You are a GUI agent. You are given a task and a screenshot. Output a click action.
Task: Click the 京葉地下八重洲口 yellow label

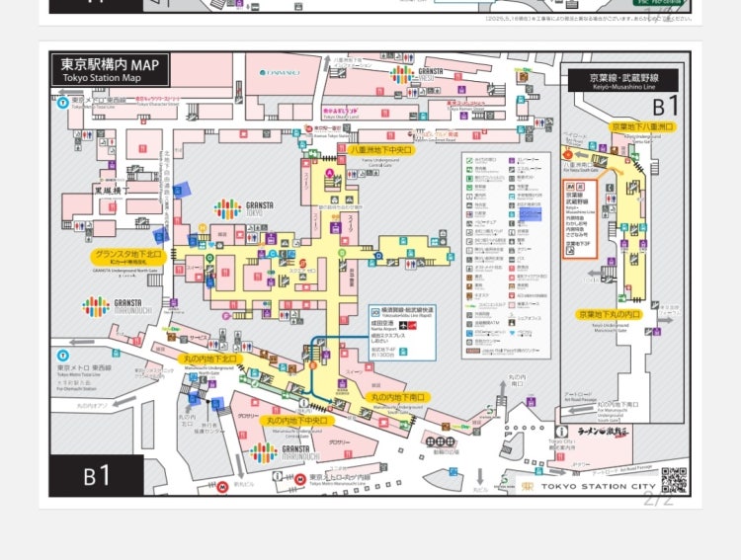[x=642, y=126]
